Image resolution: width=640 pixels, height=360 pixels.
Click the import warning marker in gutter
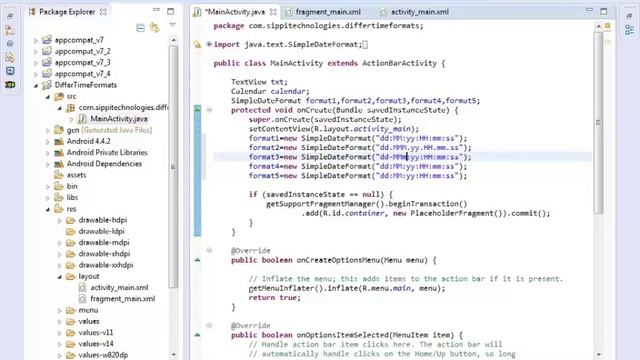(198, 44)
